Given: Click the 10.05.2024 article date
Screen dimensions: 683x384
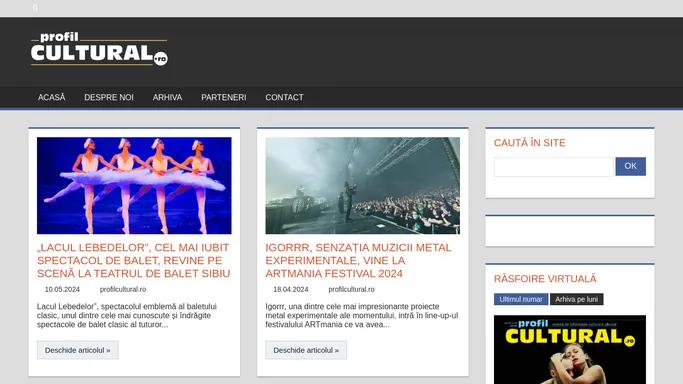Looking at the screenshot, I should (x=62, y=289).
